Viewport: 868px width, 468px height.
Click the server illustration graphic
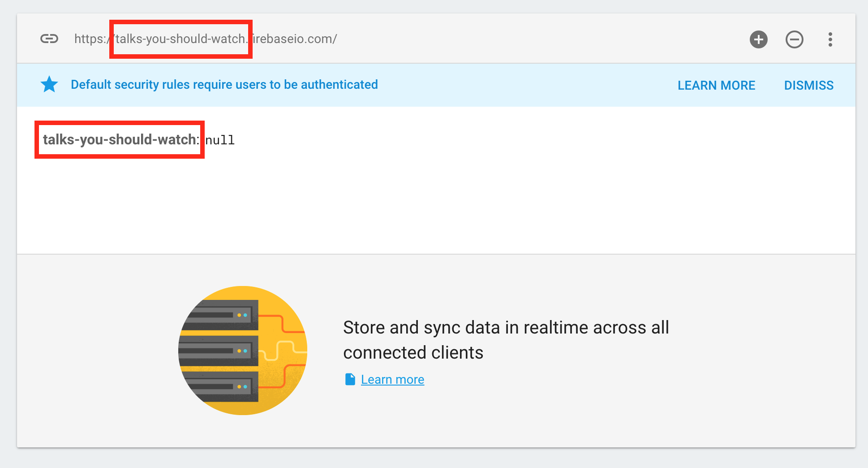(243, 351)
